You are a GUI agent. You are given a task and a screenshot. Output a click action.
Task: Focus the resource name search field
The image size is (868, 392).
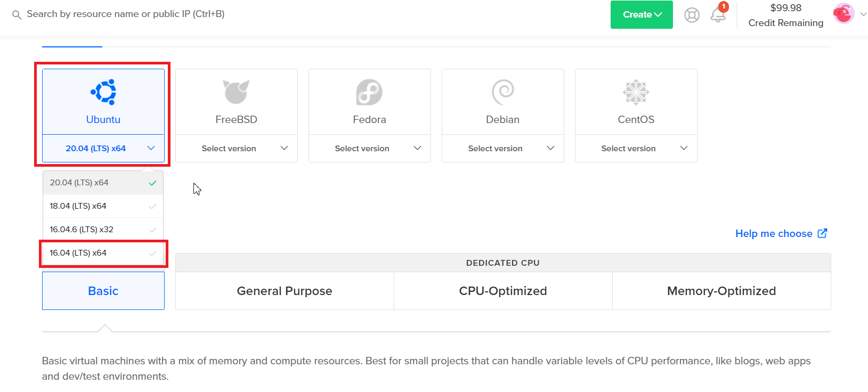126,14
